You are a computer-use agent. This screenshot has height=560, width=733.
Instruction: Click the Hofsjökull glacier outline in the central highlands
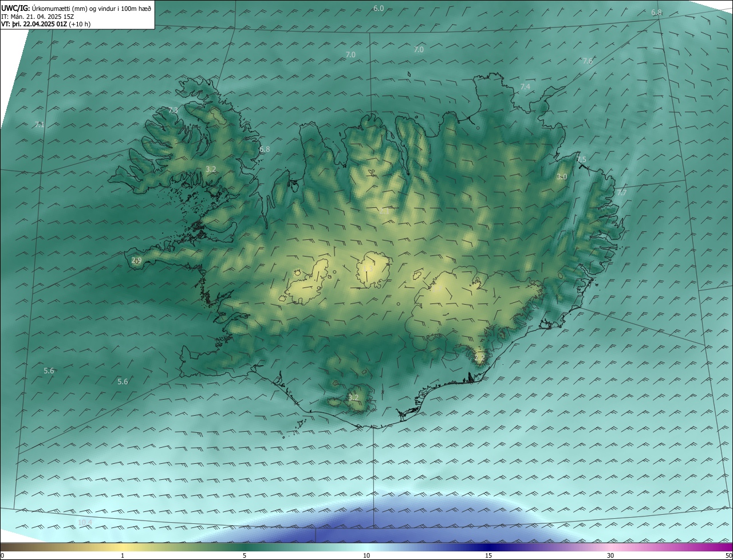[x=374, y=270]
